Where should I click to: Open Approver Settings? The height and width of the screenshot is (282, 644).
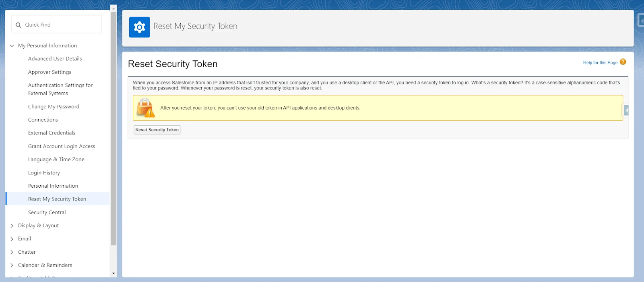pos(50,72)
